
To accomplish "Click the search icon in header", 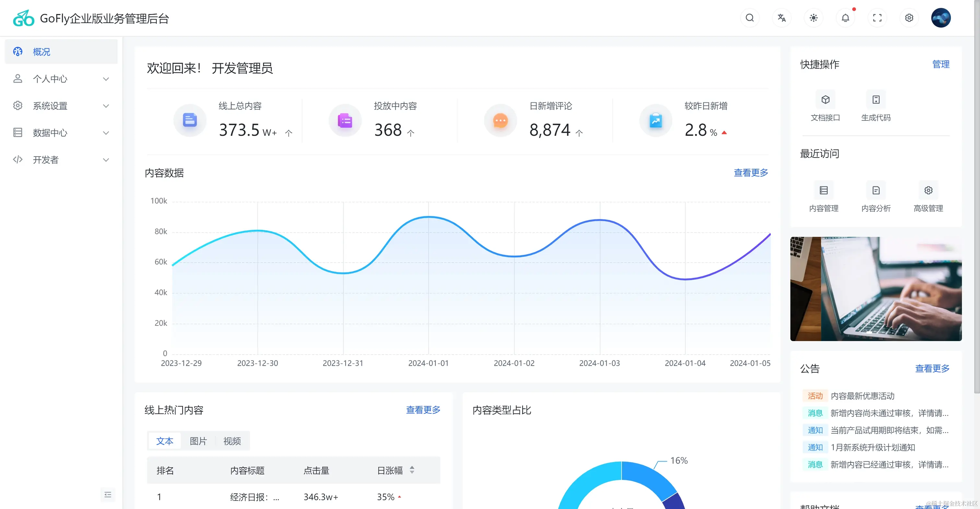I will point(750,18).
